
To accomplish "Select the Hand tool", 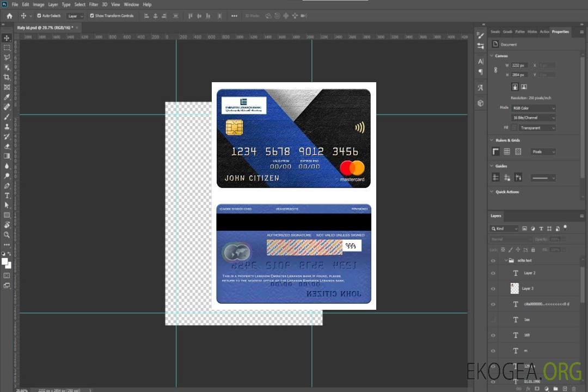I will point(7,225).
